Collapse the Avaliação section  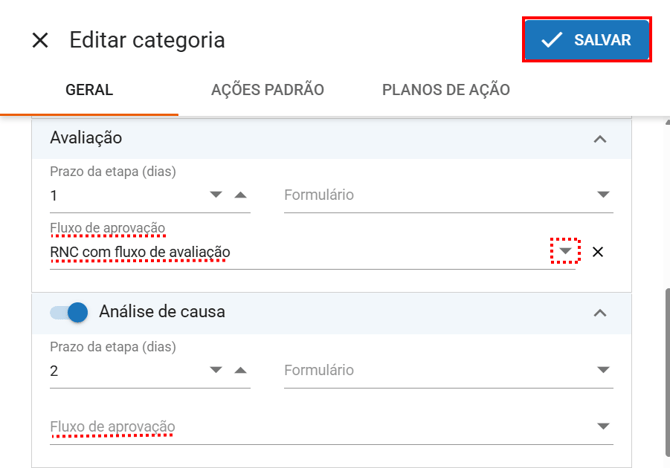click(600, 138)
